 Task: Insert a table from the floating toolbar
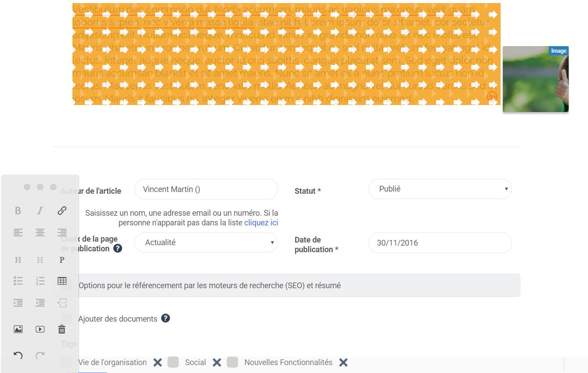pos(62,281)
